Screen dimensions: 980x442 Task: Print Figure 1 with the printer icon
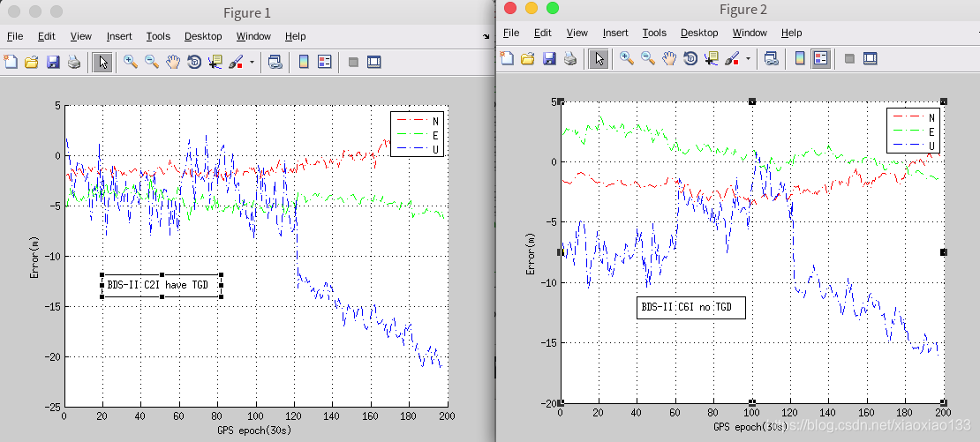(x=74, y=62)
